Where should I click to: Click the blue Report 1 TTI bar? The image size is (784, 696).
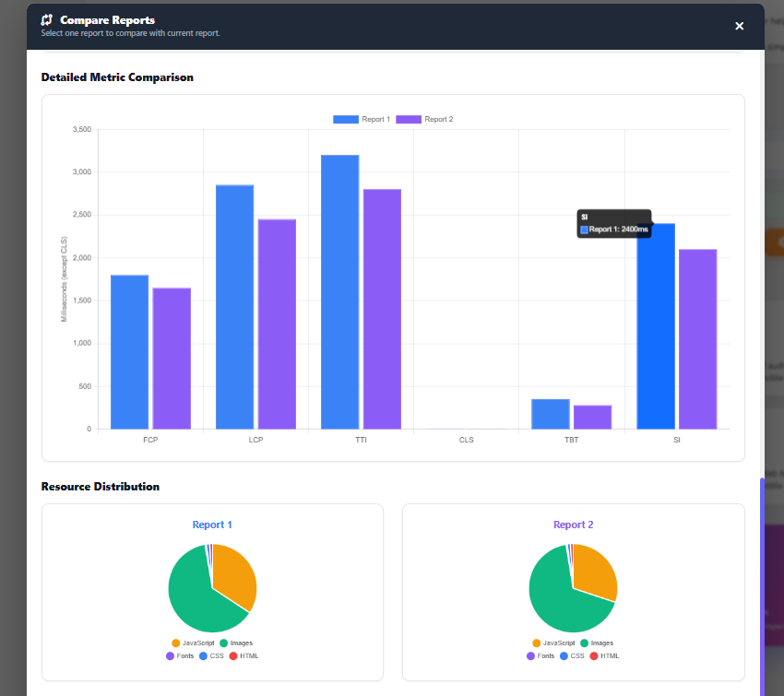point(339,292)
